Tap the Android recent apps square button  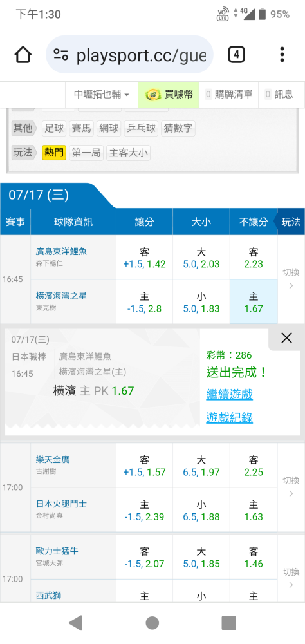pos(228,623)
